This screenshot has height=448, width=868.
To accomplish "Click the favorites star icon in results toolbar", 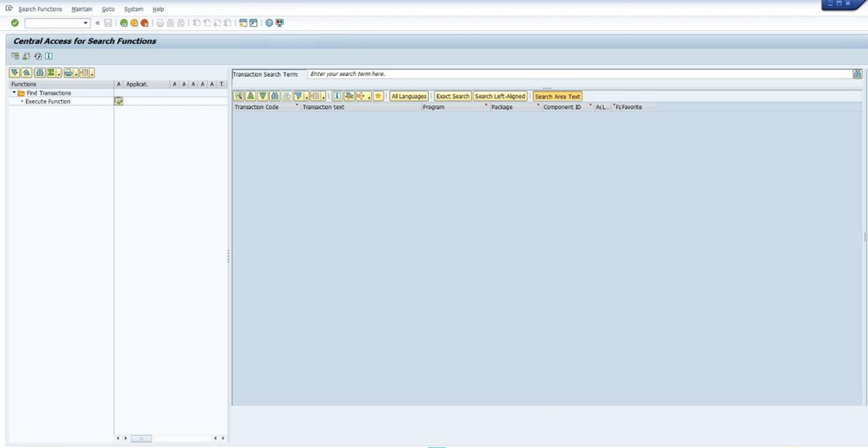I will click(378, 97).
